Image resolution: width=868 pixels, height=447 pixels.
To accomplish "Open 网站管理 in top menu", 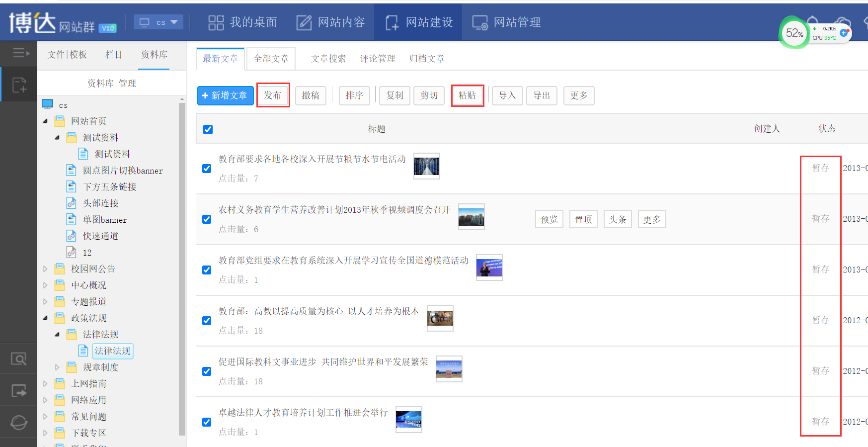I will [507, 22].
